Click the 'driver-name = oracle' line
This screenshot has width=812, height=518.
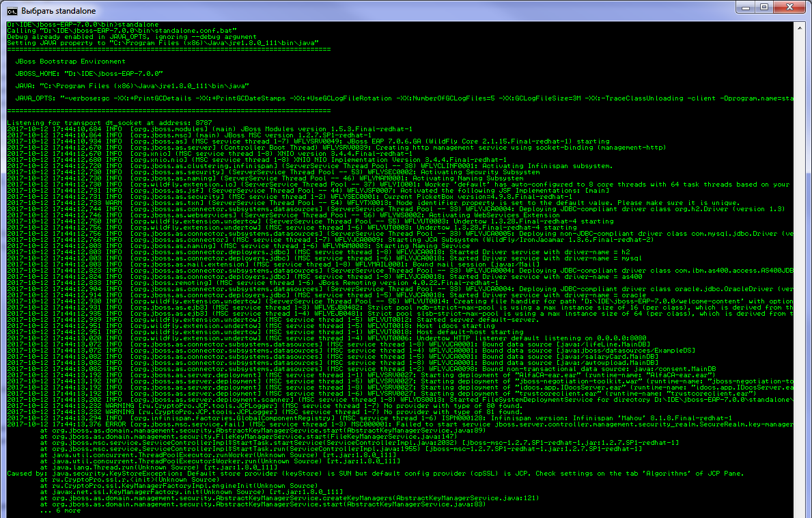[x=326, y=295]
